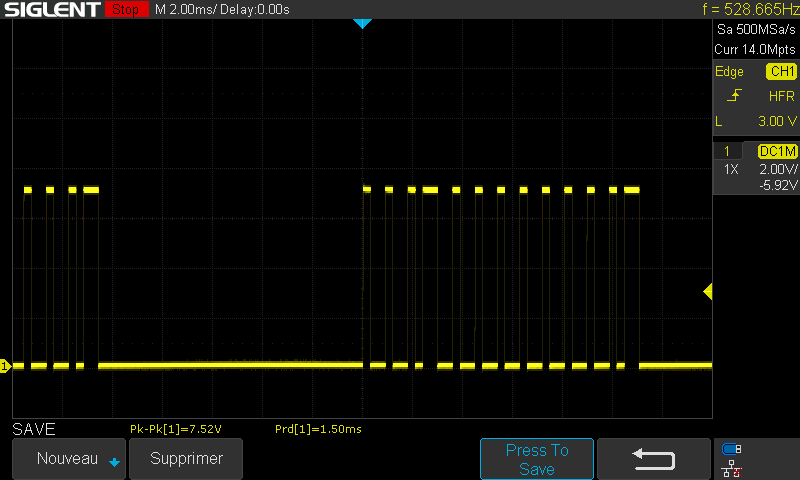The image size is (800, 480).
Task: Click the blue trigger position marker at top
Action: (x=362, y=23)
